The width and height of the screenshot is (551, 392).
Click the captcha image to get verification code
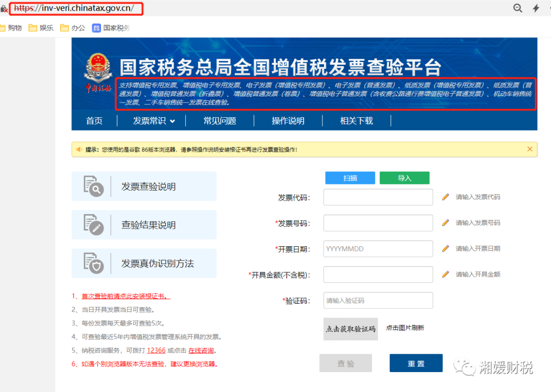(350, 329)
